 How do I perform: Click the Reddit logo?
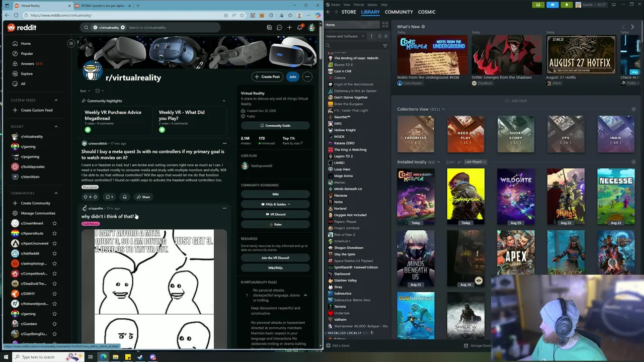click(22, 28)
